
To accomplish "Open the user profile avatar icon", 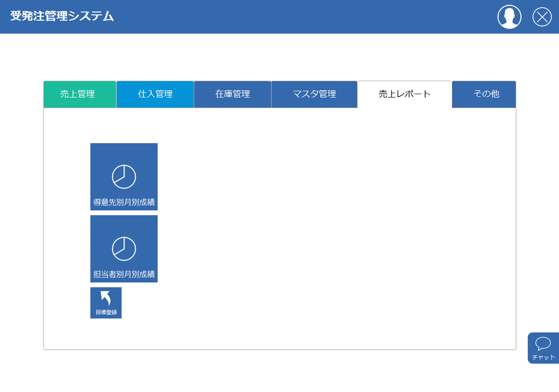I will click(x=509, y=17).
